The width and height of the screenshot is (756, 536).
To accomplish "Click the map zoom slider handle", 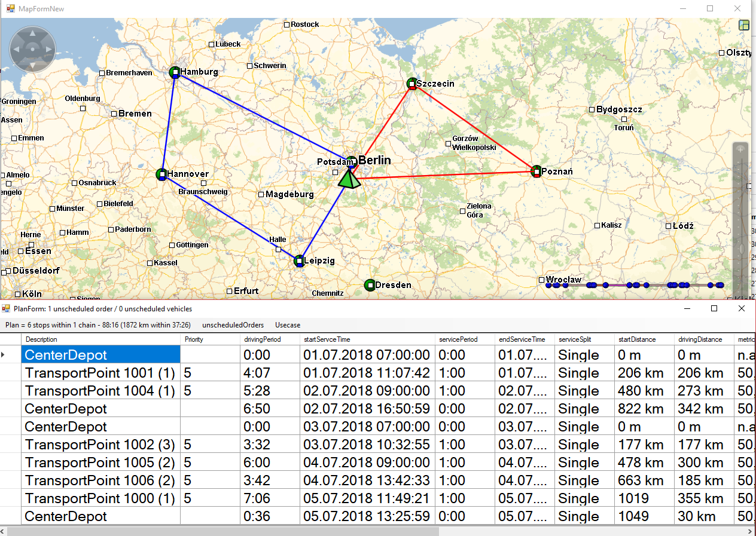I will pos(742,248).
